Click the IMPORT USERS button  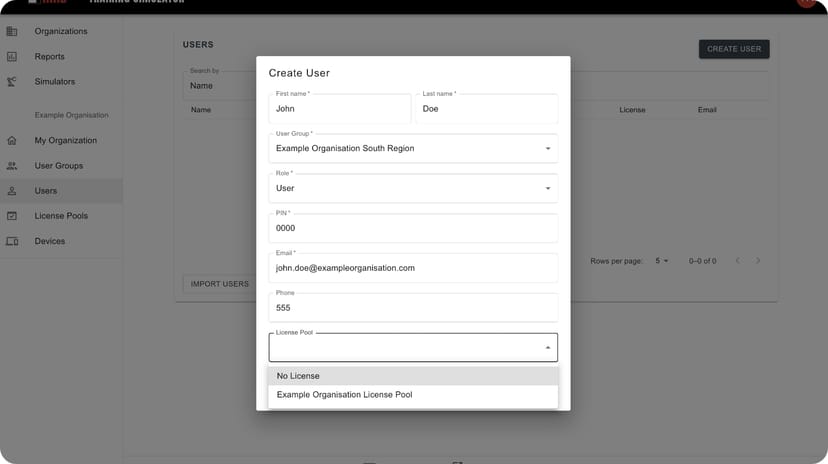coord(220,284)
